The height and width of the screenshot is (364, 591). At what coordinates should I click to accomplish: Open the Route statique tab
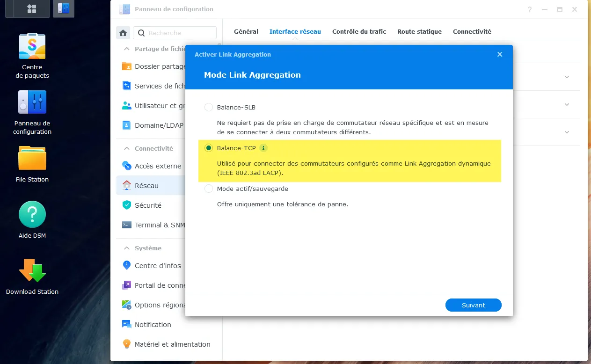pos(419,32)
